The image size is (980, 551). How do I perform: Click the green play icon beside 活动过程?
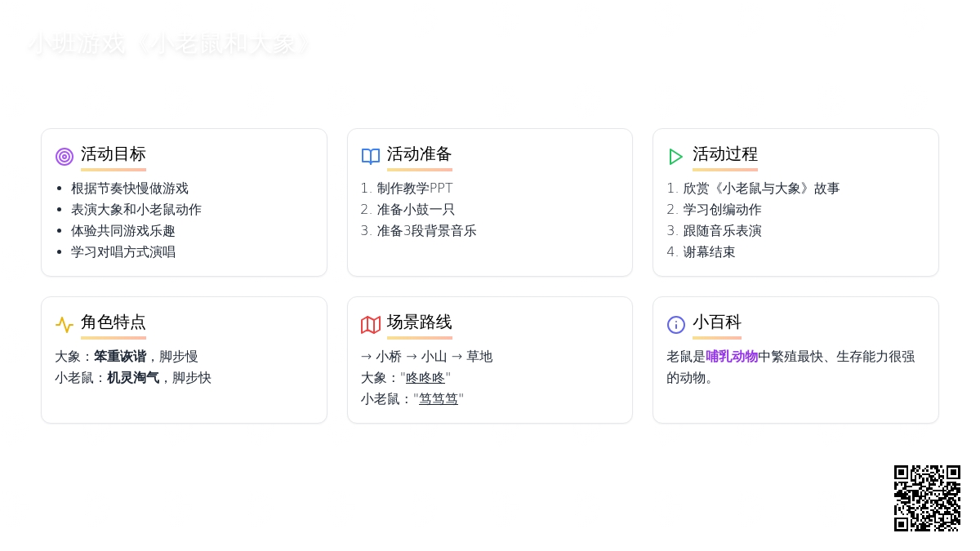point(676,157)
